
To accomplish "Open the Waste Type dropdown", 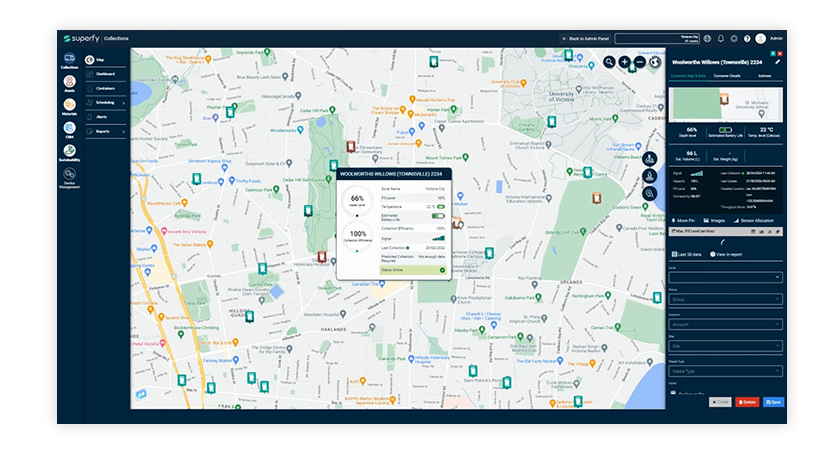I will tap(725, 371).
